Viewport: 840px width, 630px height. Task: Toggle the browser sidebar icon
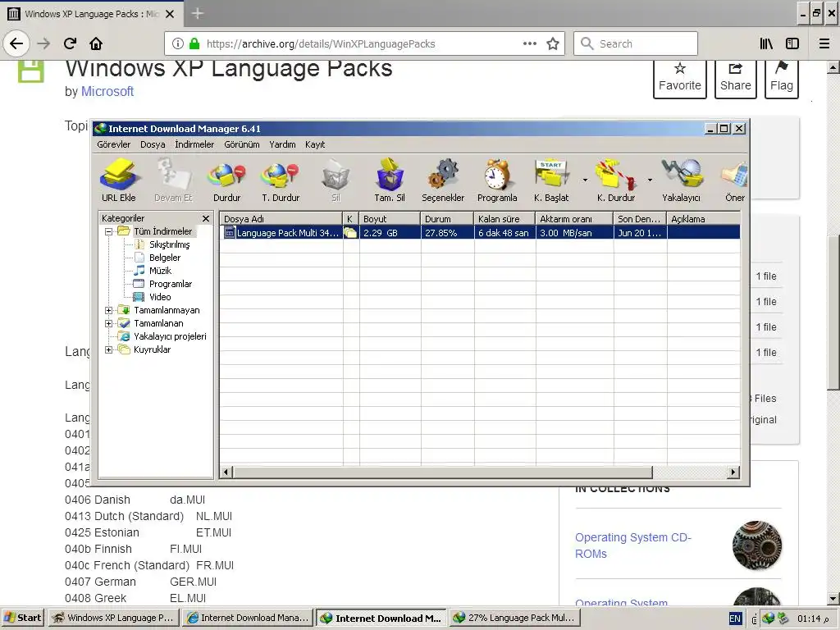point(792,43)
